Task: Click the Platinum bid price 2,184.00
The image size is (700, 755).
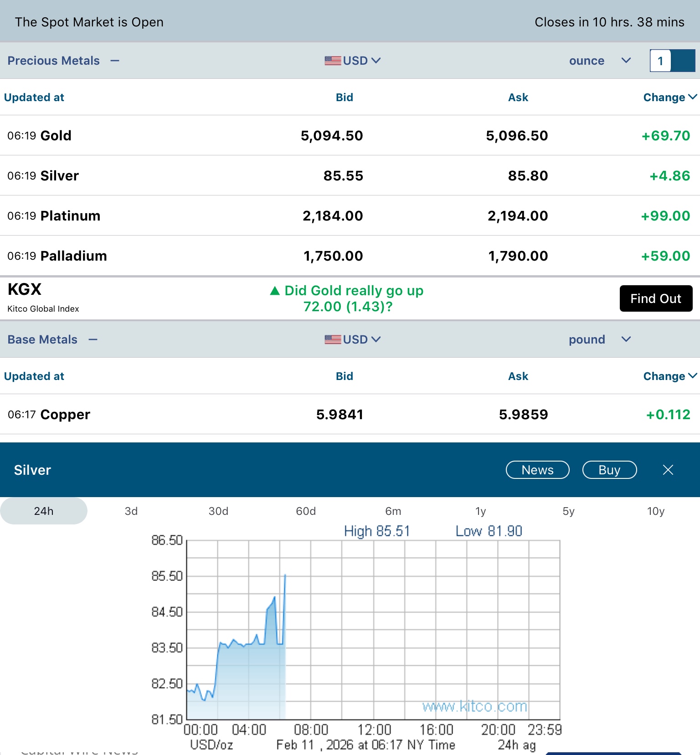Action: pyautogui.click(x=333, y=216)
